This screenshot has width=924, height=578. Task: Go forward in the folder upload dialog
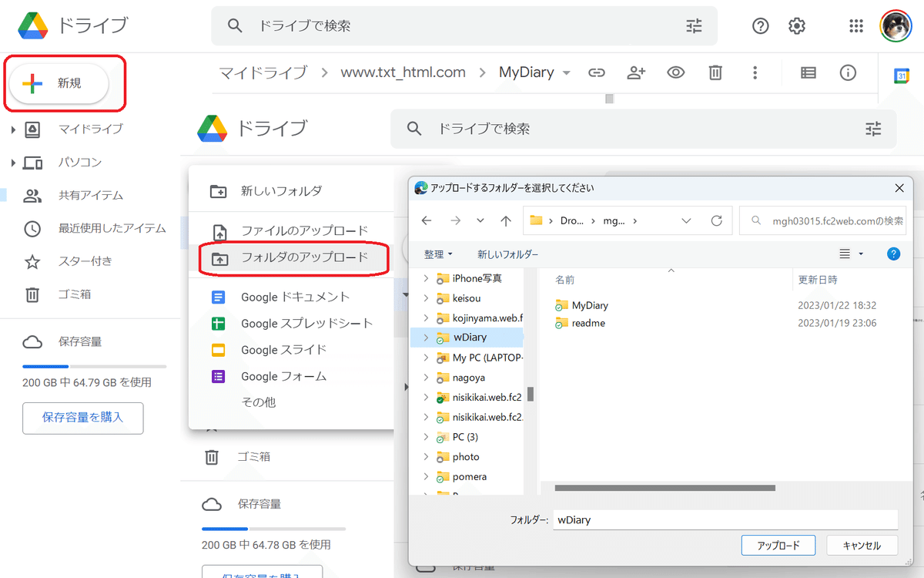click(x=455, y=220)
